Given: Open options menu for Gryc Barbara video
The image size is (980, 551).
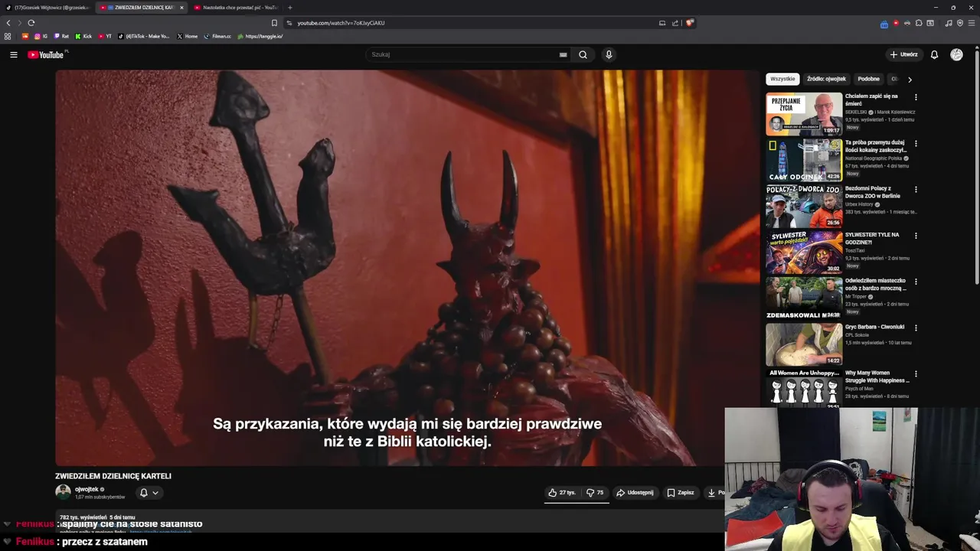Looking at the screenshot, I should click(916, 328).
